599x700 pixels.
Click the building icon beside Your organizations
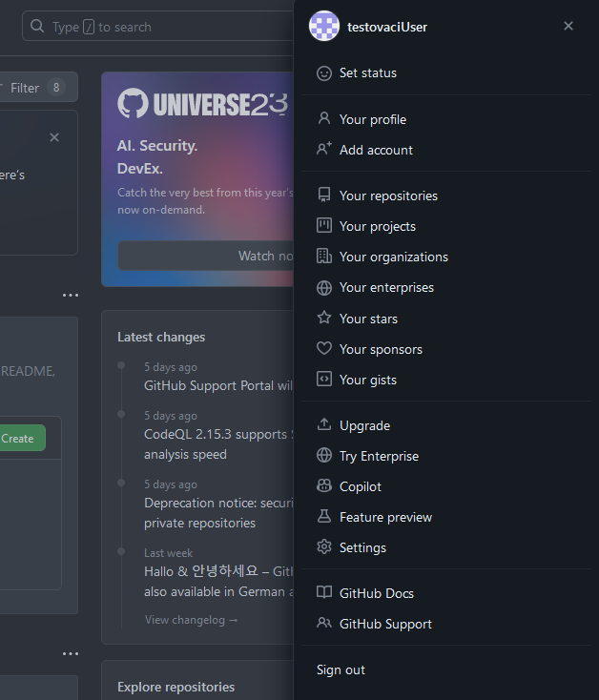click(x=324, y=257)
